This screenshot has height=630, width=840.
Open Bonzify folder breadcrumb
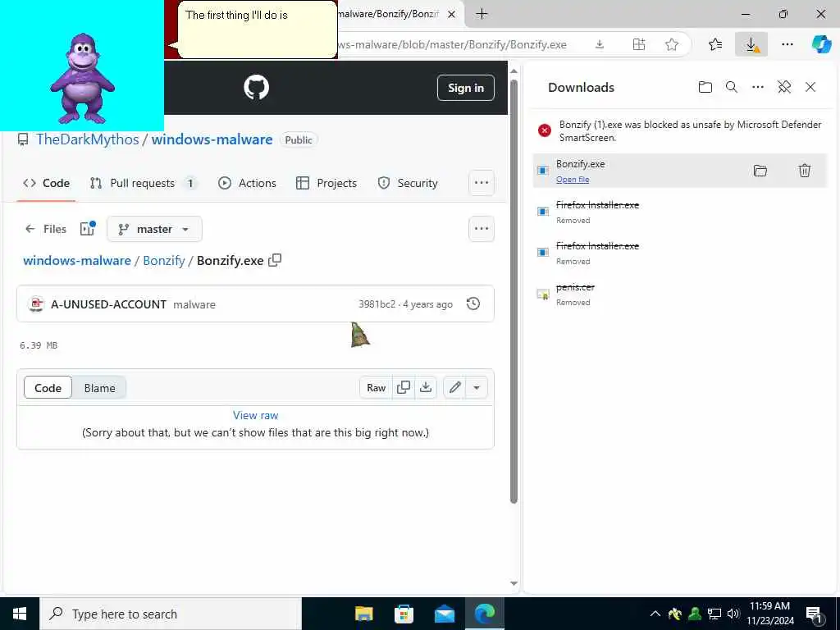pyautogui.click(x=164, y=260)
